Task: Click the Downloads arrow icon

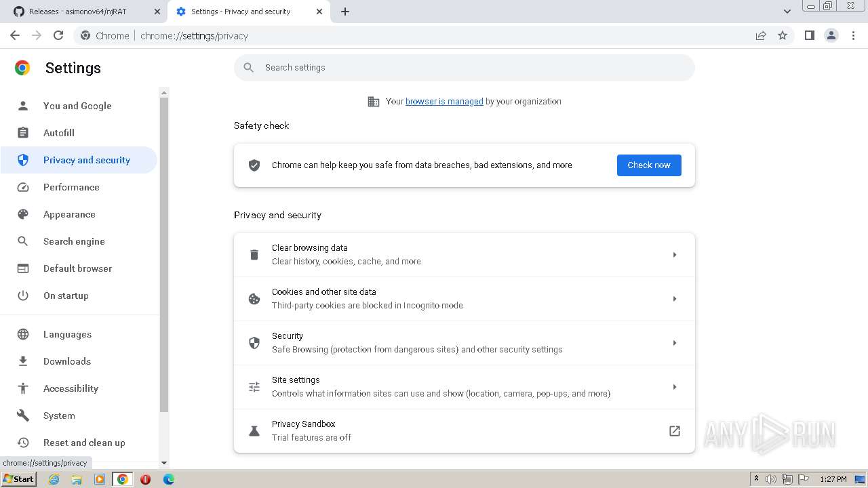Action: (23, 361)
